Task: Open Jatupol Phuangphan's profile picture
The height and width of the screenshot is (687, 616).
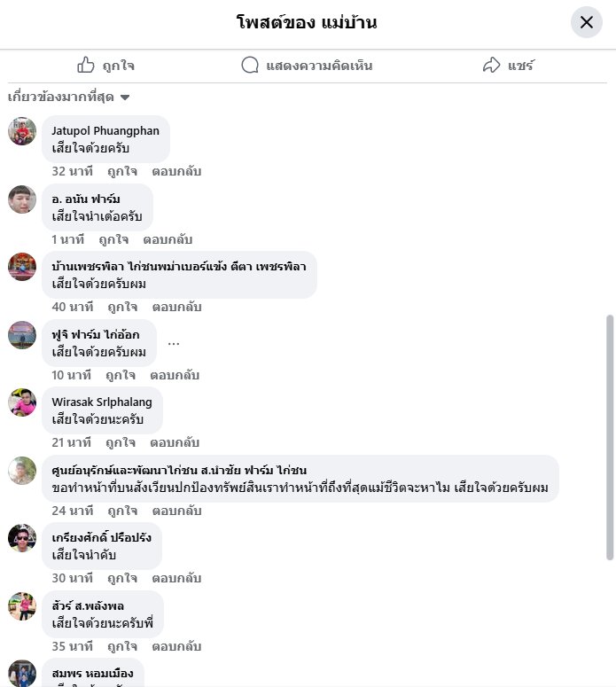Action: 22,131
